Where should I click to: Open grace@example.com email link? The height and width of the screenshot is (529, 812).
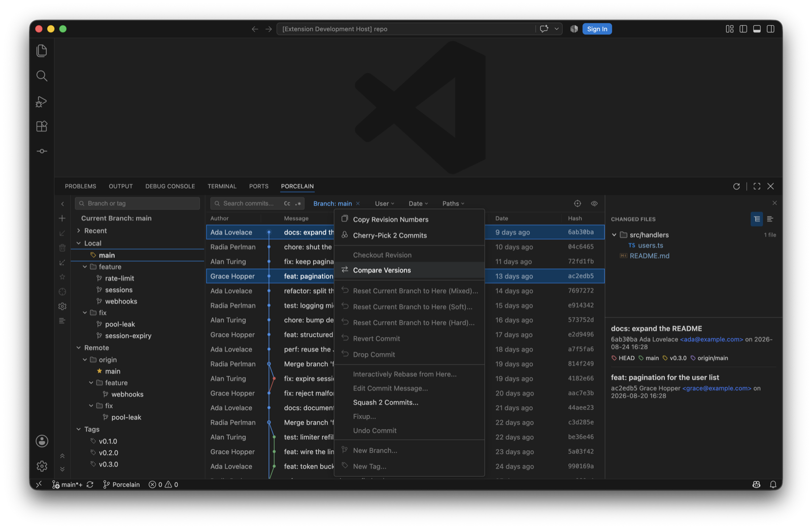tap(717, 388)
